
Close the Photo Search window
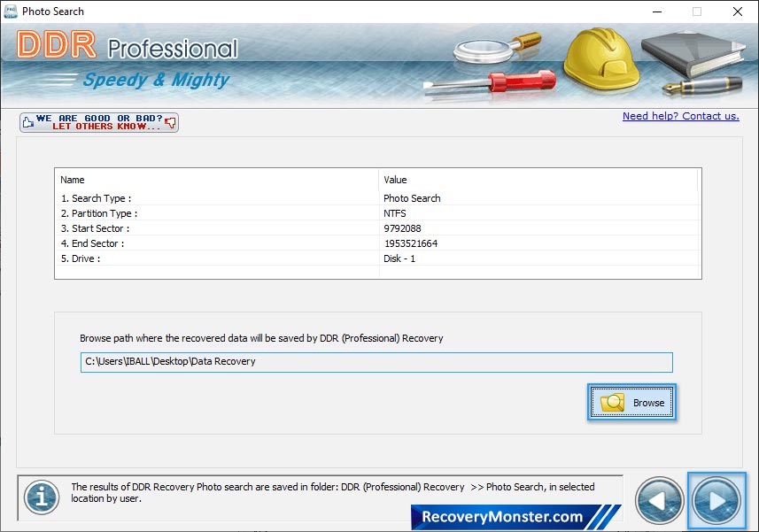coord(737,12)
